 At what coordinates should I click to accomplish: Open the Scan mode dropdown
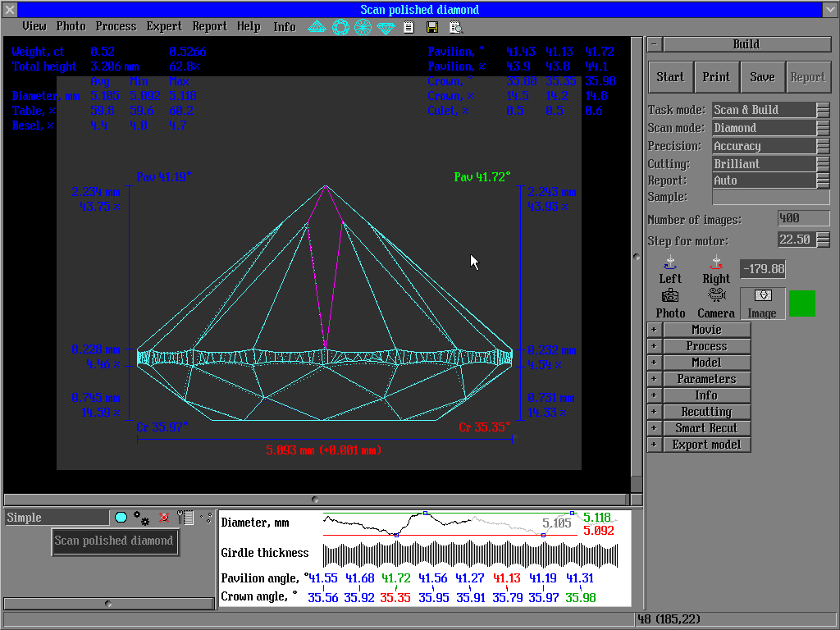point(823,128)
